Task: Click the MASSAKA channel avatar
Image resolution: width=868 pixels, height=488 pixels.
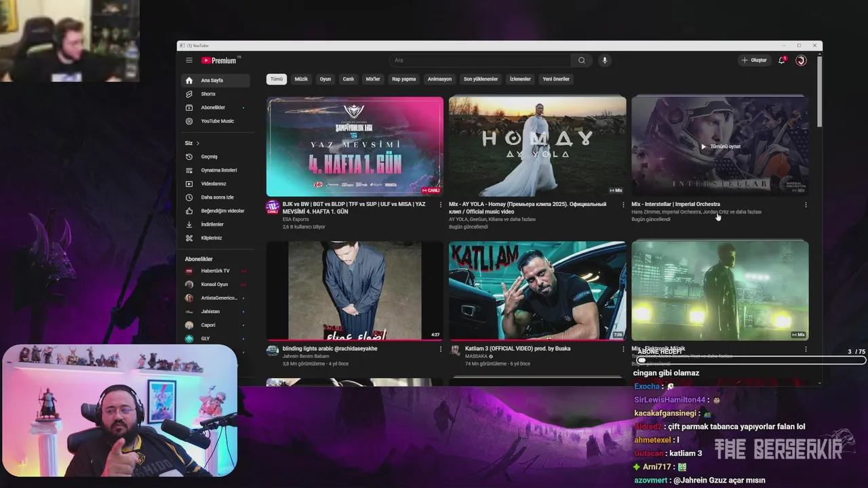Action: pos(455,351)
